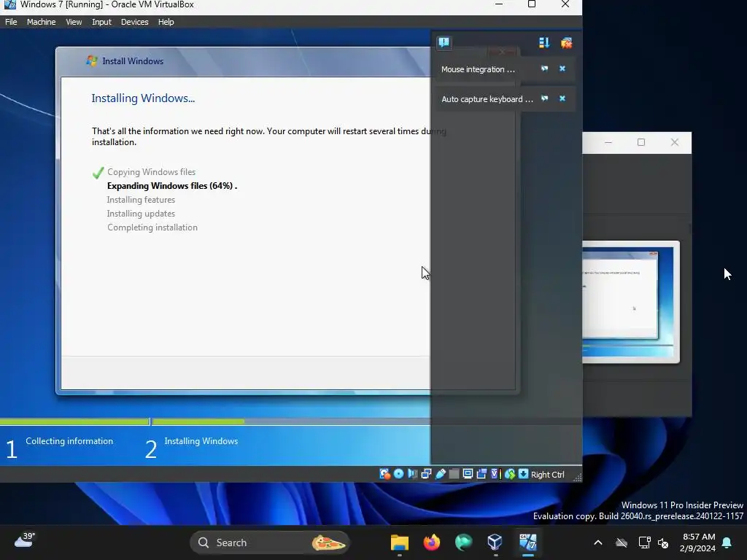Click the hard disk activity status icon
This screenshot has width=747, height=560.
click(x=385, y=474)
